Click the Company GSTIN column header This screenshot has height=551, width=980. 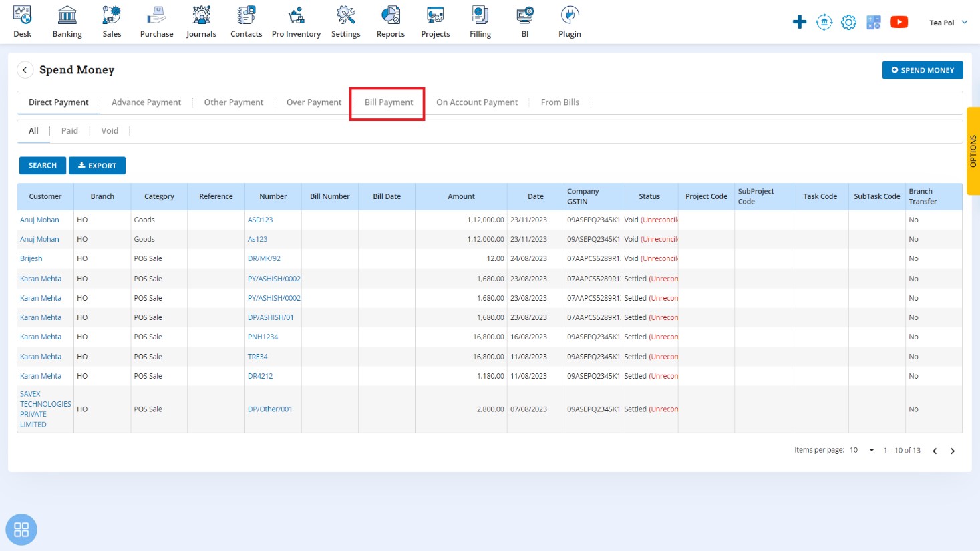point(593,196)
